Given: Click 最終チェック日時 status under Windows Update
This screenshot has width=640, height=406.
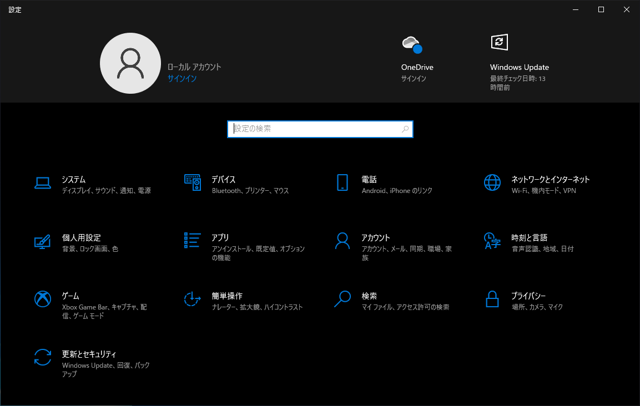Looking at the screenshot, I should pyautogui.click(x=518, y=83).
